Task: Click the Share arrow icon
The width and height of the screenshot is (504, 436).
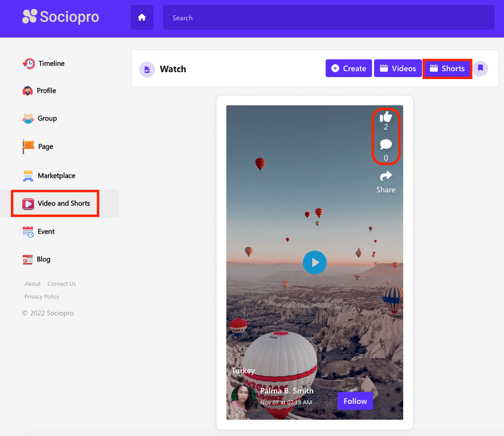Action: [x=386, y=176]
